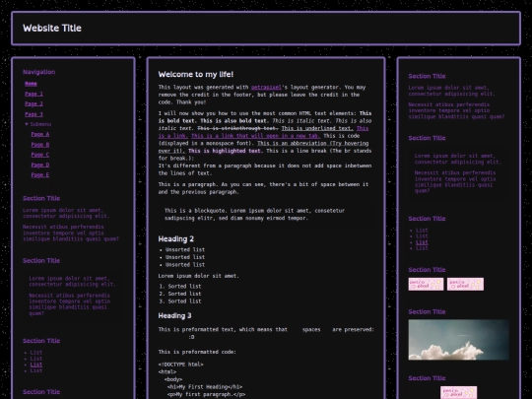Open Page D in the submenu
This screenshot has height=399, width=532.
(40, 165)
